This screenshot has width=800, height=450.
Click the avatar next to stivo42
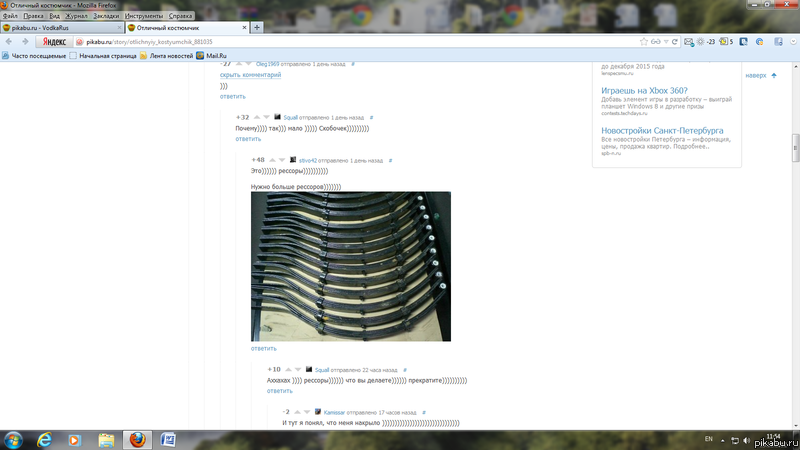[293, 160]
